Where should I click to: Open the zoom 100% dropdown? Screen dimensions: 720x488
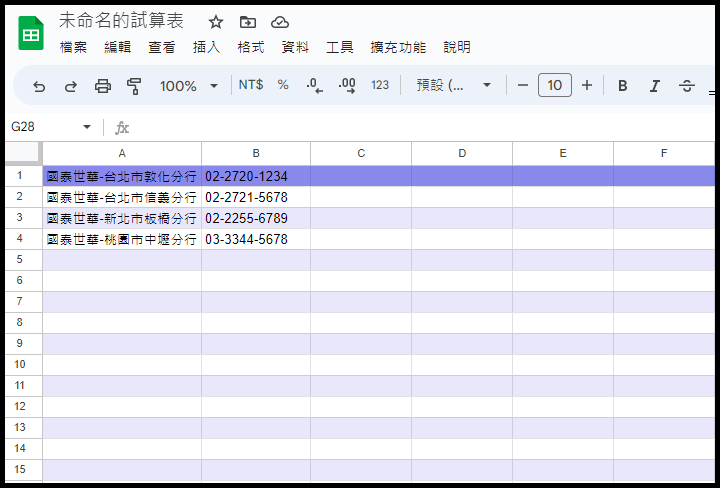point(188,86)
